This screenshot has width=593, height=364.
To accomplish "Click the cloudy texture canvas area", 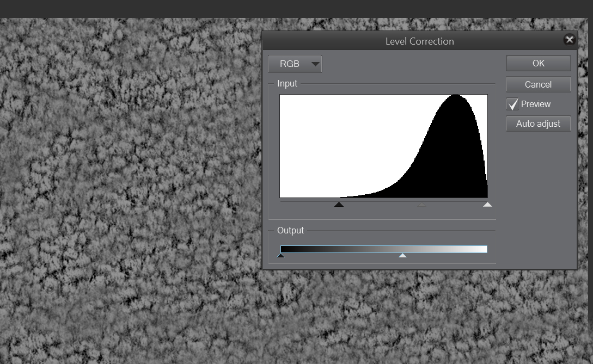I will pos(131,218).
